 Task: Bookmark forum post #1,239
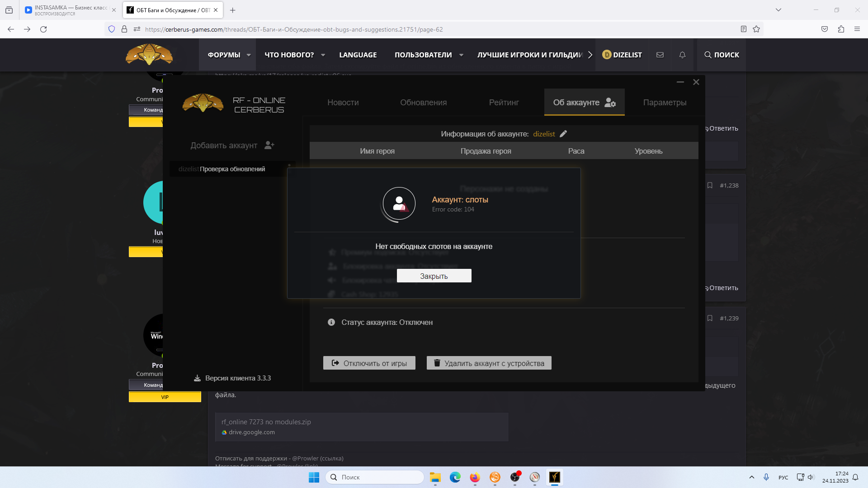click(710, 319)
